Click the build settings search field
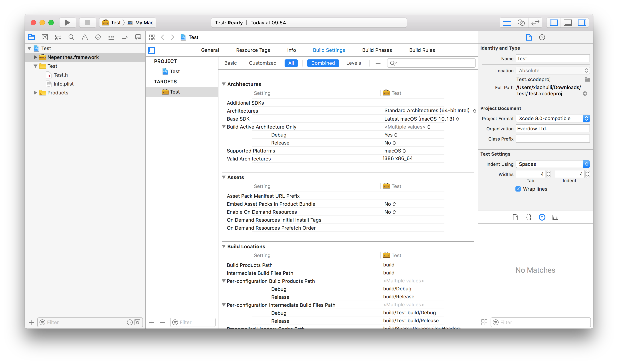 tap(431, 63)
